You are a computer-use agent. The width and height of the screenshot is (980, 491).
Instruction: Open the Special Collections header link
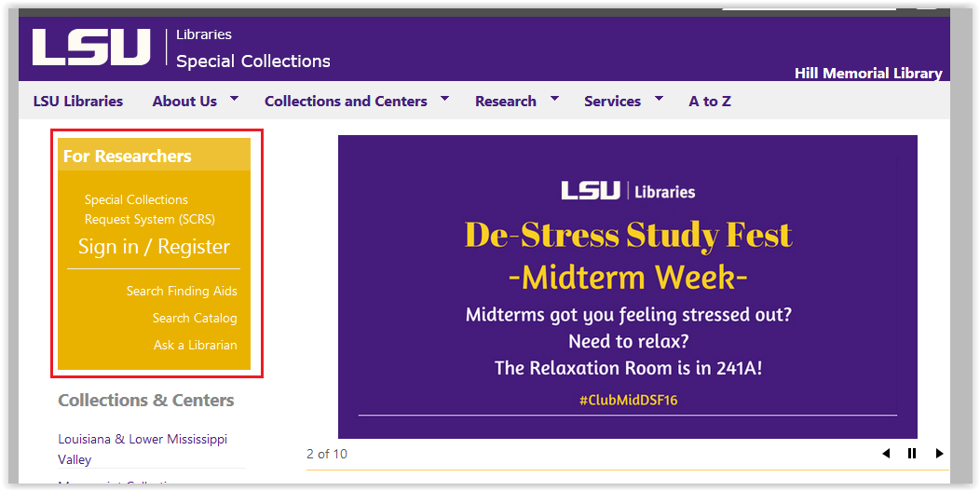[x=253, y=61]
